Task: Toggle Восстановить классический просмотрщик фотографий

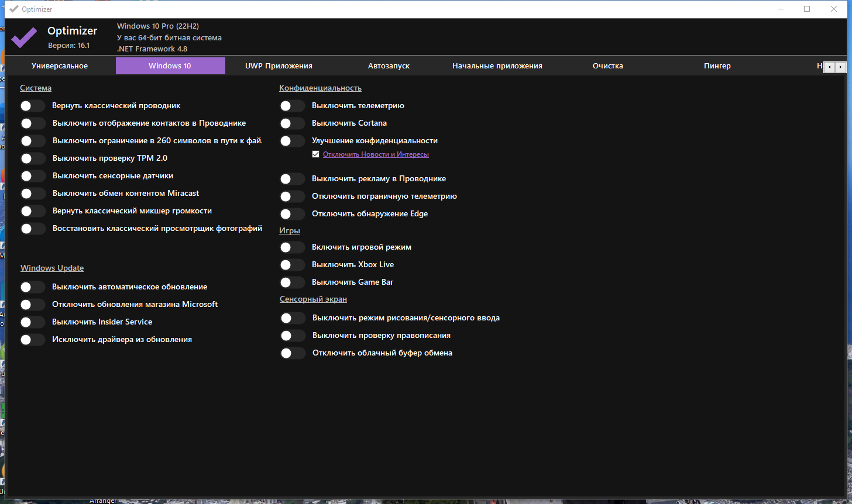Action: pos(33,229)
